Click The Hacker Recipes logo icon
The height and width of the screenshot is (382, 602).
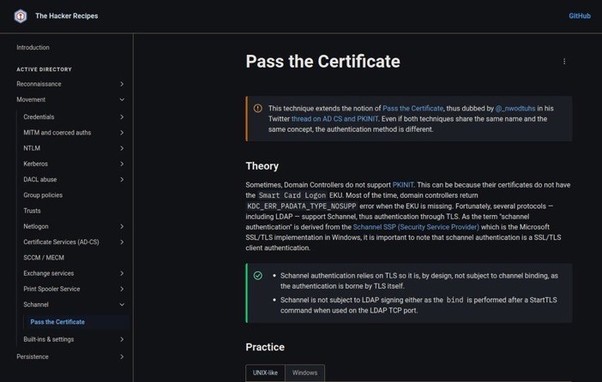(x=20, y=16)
